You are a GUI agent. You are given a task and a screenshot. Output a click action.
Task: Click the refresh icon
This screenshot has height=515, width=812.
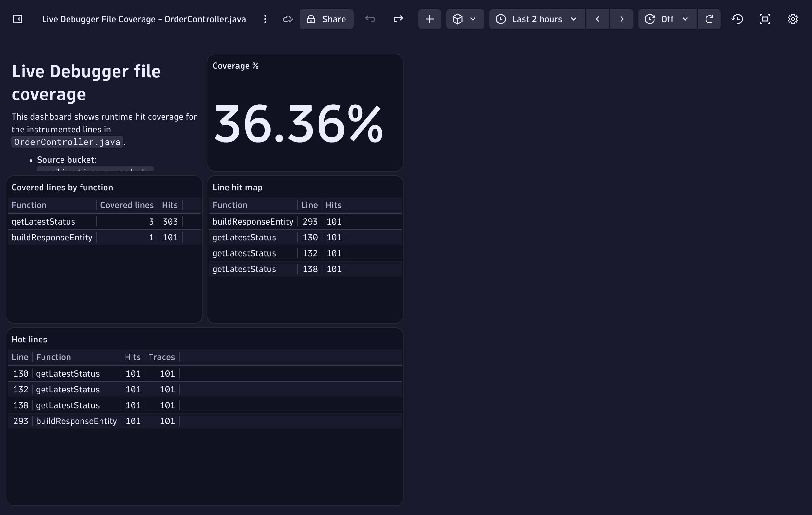709,19
